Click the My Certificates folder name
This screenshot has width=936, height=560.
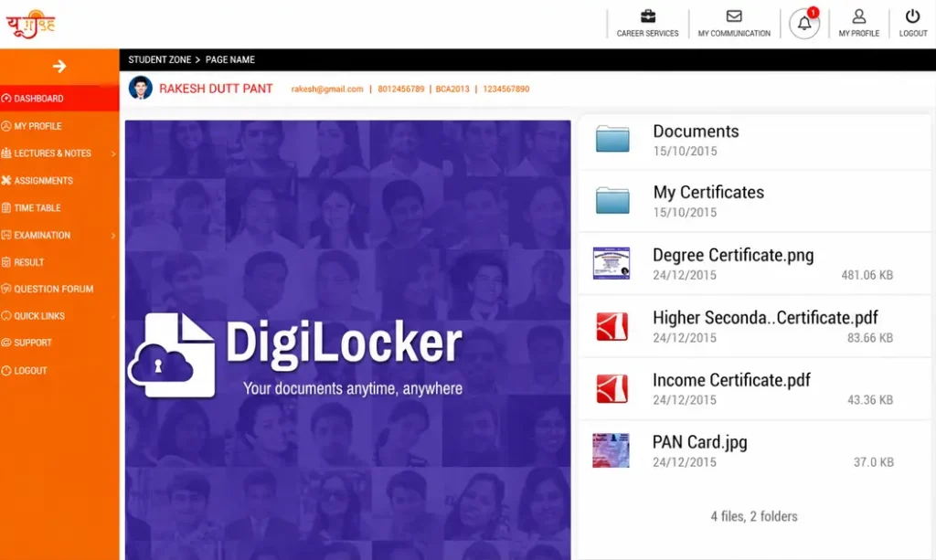tap(708, 192)
